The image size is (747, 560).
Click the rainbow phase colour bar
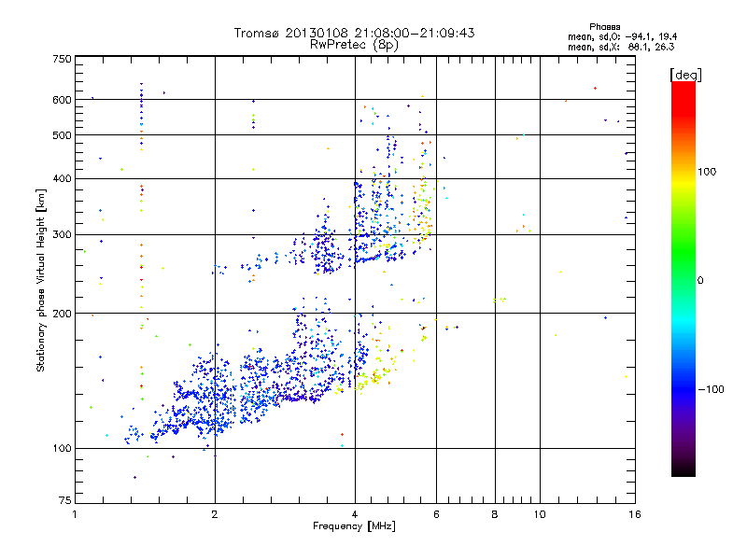[684, 278]
